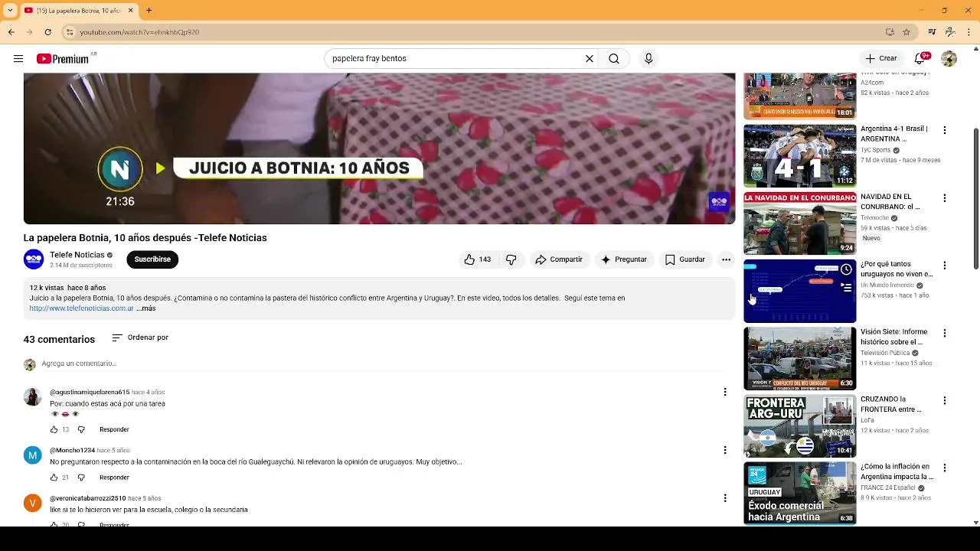Open @veronicatabarrozzi2510 commenter name
This screenshot has width=980, height=551.
(88, 499)
